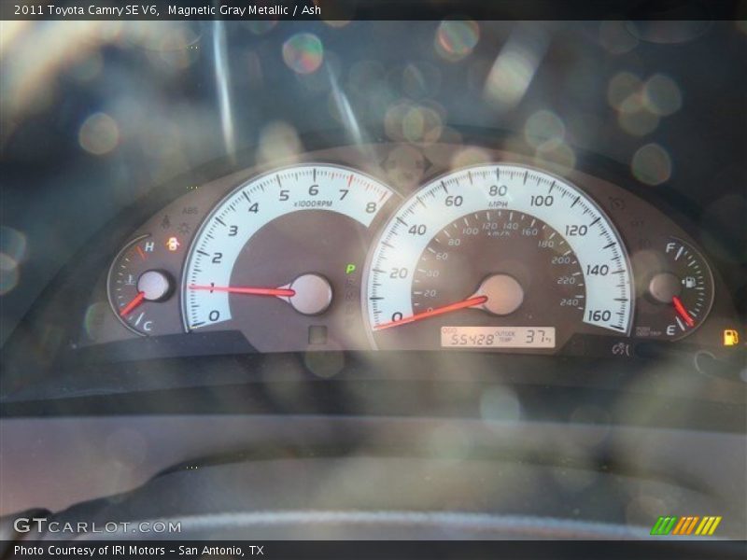Click the IRI Motors San Antonio credit text
The image size is (747, 560).
[134, 549]
